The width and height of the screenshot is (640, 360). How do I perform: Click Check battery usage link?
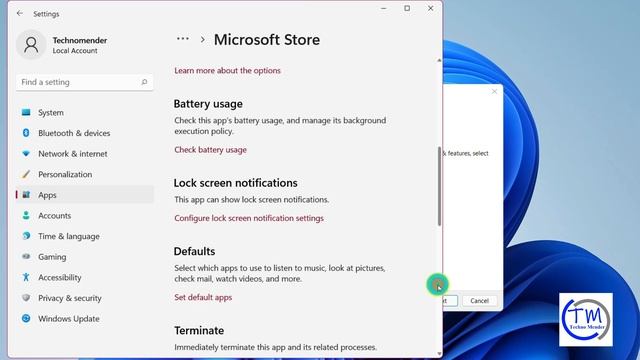210,150
